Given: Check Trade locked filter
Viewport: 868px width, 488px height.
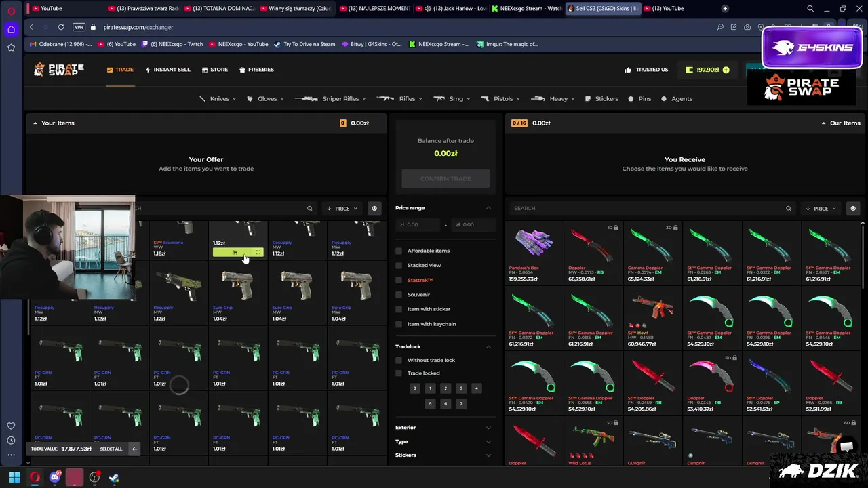Looking at the screenshot, I should pyautogui.click(x=399, y=373).
